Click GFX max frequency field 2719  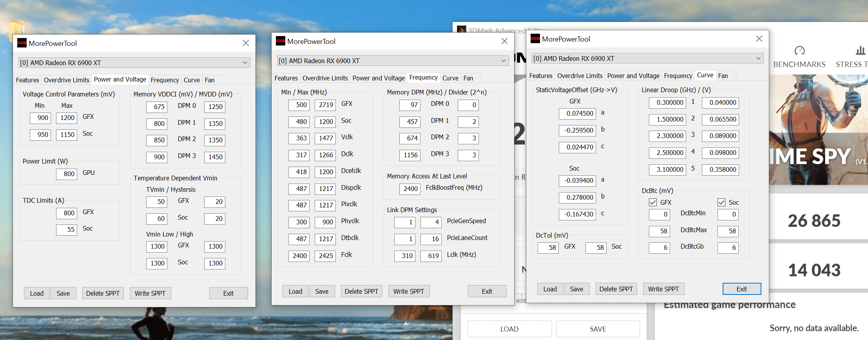[x=325, y=105]
